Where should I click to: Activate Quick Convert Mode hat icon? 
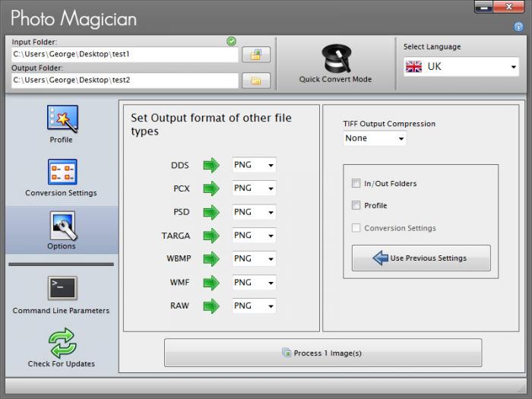[335, 59]
